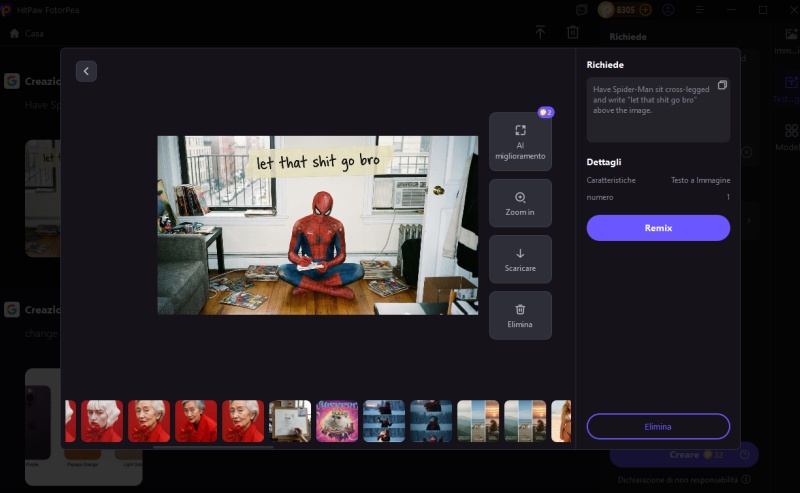This screenshot has height=493, width=800.
Task: Click the Google icon beside second Creazione entry
Action: [x=12, y=309]
